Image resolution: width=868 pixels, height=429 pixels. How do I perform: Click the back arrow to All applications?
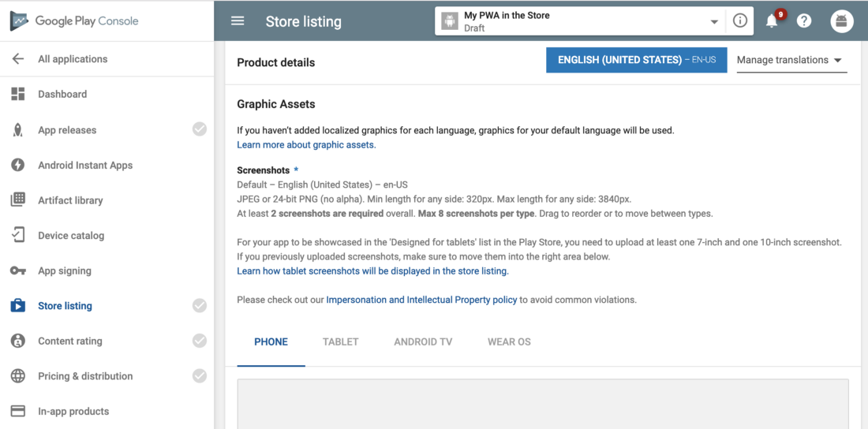(x=18, y=59)
